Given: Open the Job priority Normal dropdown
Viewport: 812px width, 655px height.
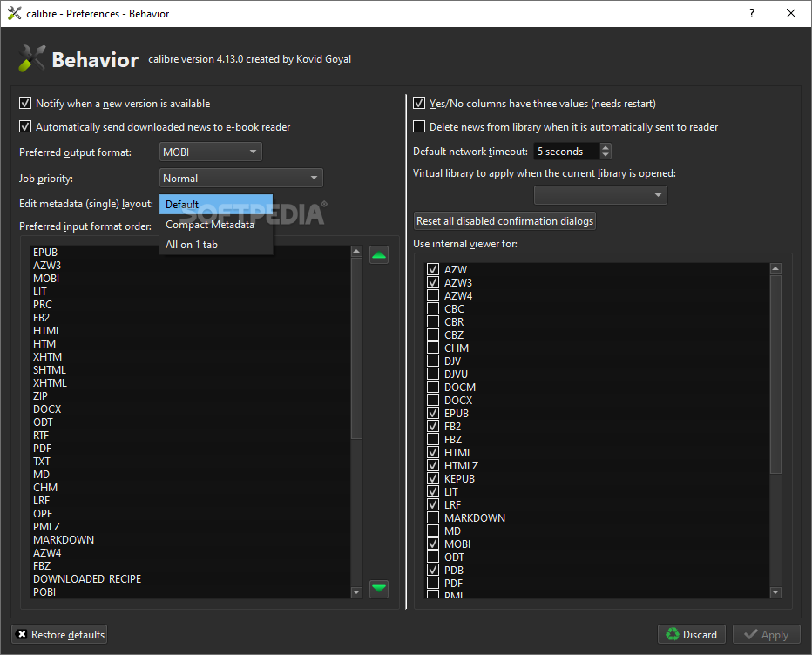Looking at the screenshot, I should (x=240, y=178).
